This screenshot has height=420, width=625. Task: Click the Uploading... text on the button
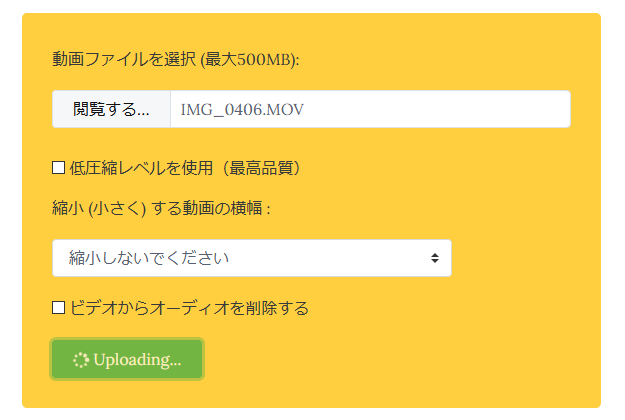pyautogui.click(x=137, y=360)
